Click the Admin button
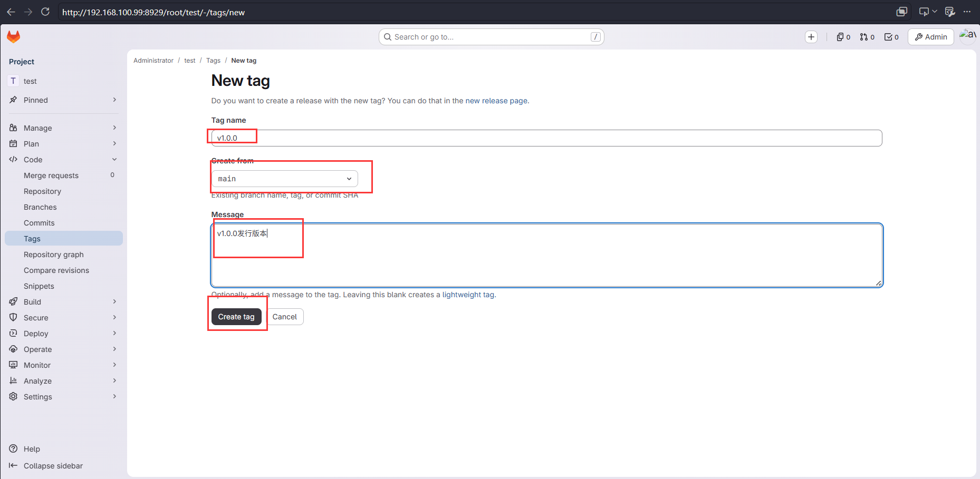980x479 pixels. tap(931, 37)
